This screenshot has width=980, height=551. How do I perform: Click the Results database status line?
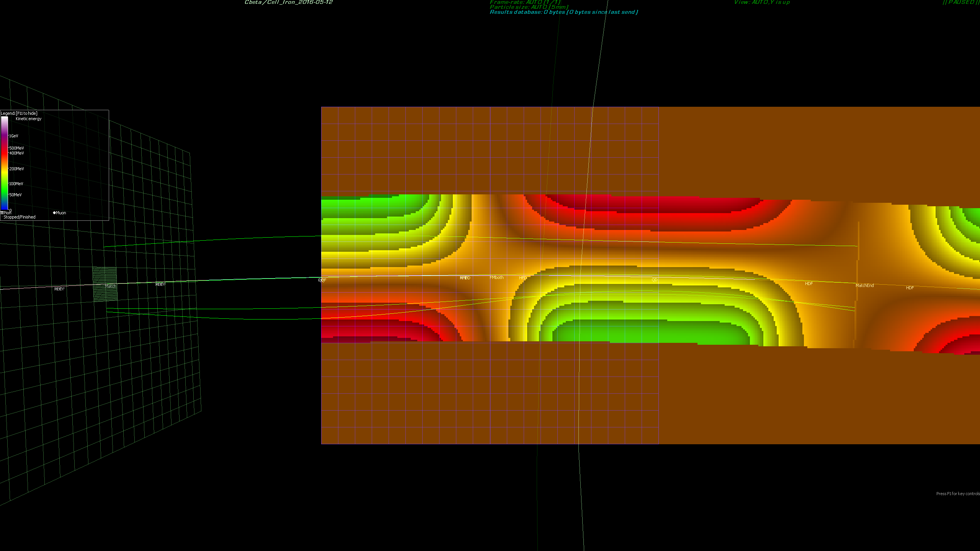pos(564,12)
